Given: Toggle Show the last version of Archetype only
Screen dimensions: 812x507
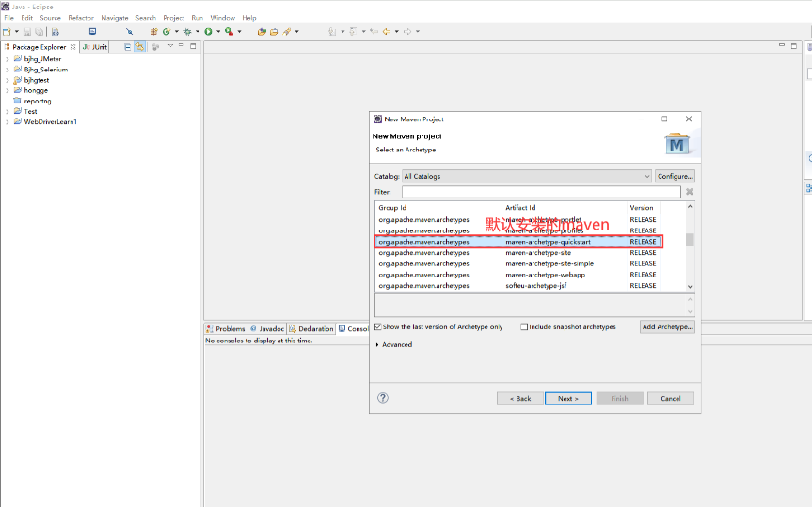Looking at the screenshot, I should point(378,326).
